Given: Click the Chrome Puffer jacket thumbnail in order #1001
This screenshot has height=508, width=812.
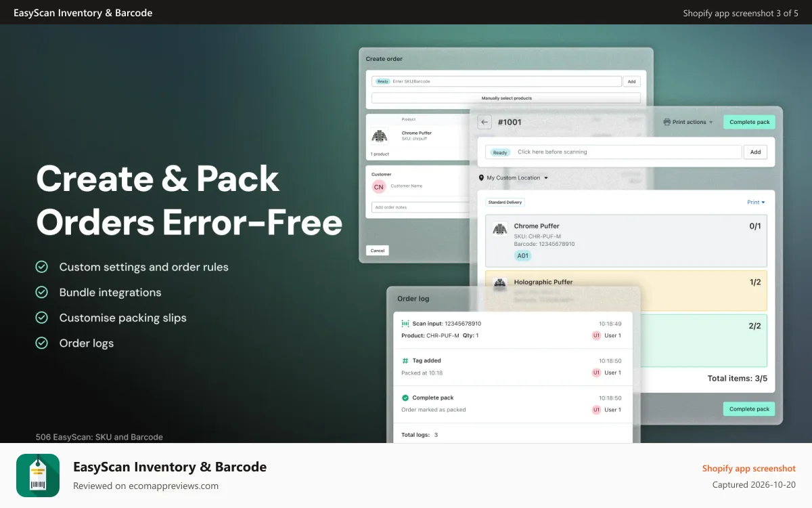Looking at the screenshot, I should (x=500, y=229).
